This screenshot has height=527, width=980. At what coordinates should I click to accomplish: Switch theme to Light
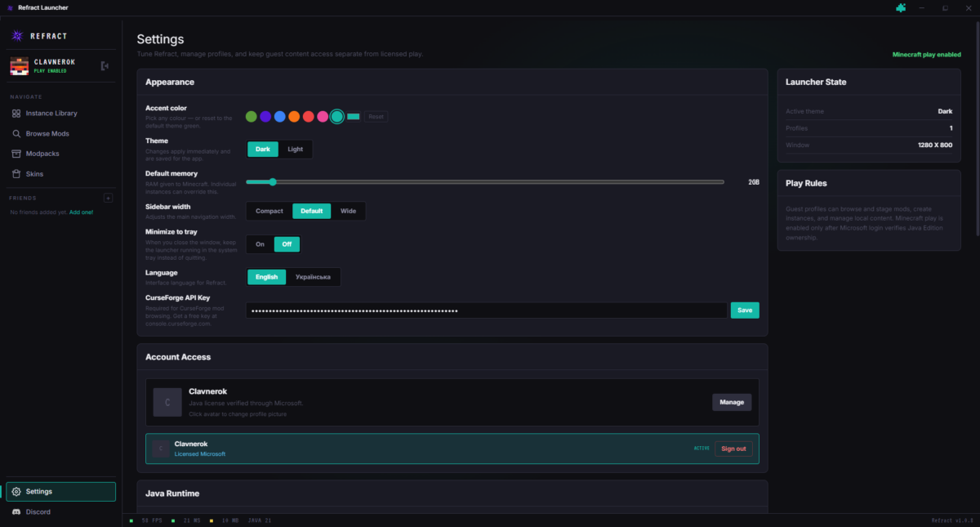point(295,150)
